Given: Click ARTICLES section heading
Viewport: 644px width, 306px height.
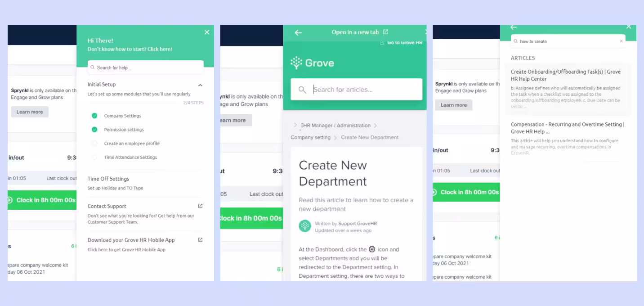Looking at the screenshot, I should click(x=523, y=58).
